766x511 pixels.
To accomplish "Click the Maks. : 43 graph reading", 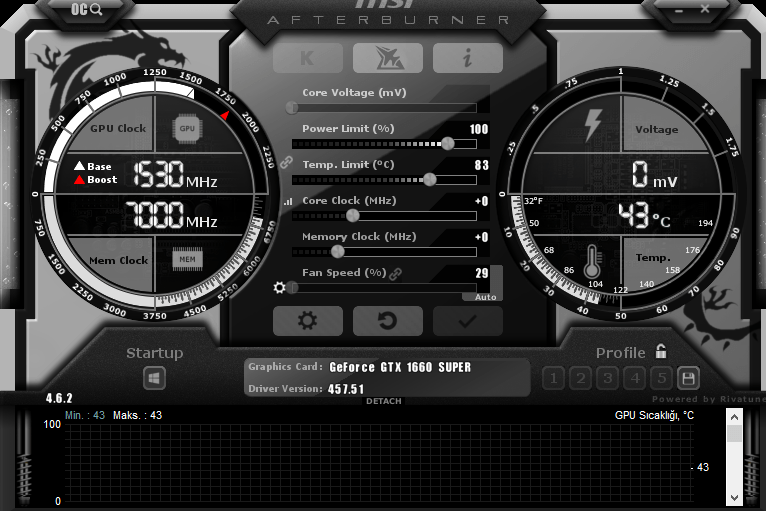I will coord(137,415).
